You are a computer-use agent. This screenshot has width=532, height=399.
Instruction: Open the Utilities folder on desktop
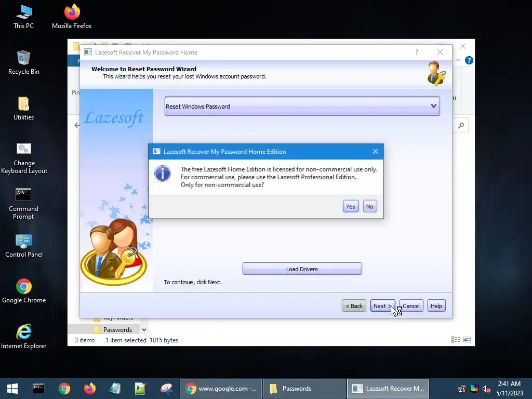pyautogui.click(x=23, y=109)
